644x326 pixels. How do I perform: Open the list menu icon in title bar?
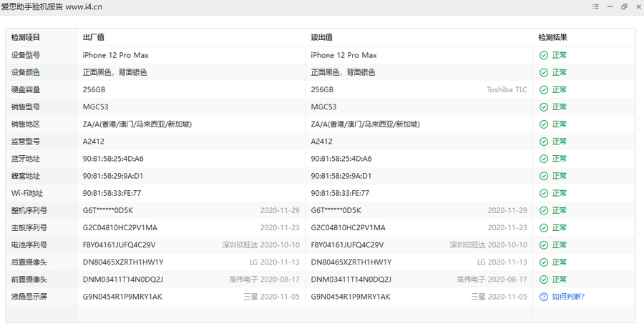coord(595,6)
